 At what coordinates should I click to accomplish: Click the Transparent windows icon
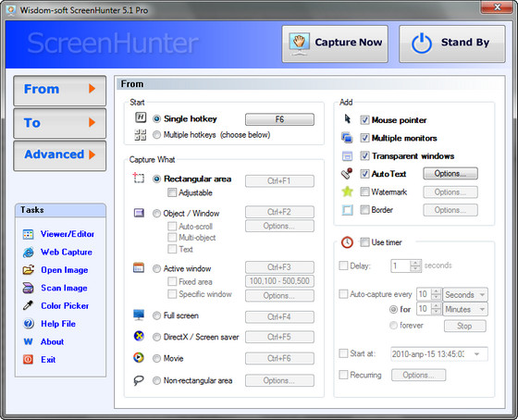pyautogui.click(x=347, y=155)
